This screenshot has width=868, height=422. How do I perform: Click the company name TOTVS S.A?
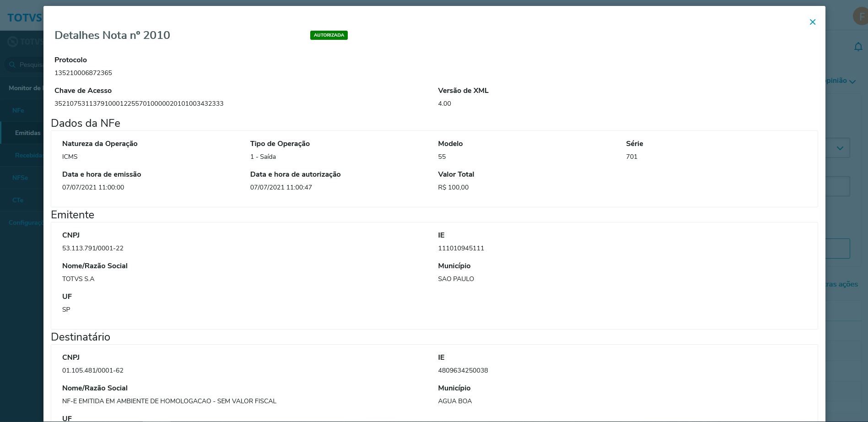tap(78, 279)
